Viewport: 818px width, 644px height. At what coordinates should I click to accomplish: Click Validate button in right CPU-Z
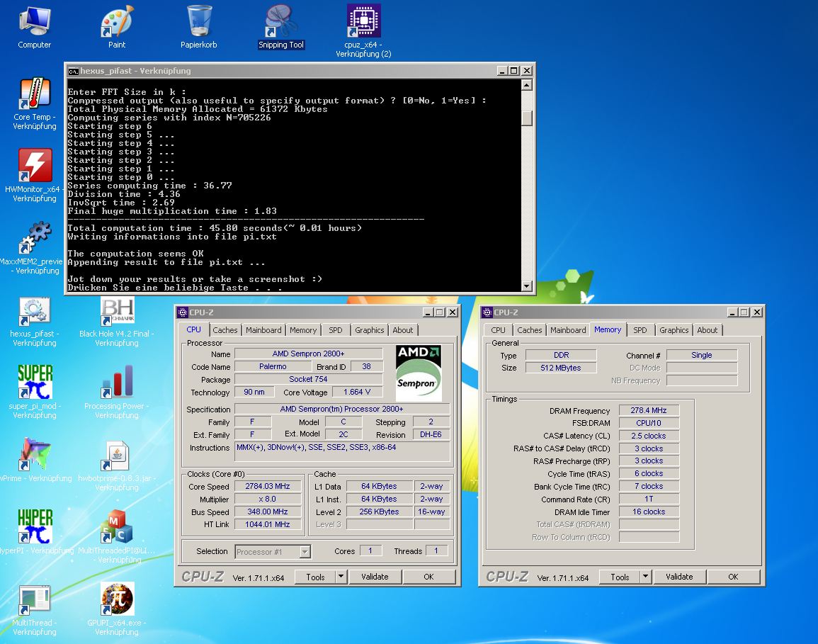pos(679,577)
